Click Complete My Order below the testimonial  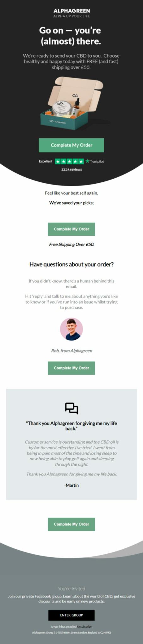pyautogui.click(x=71, y=524)
